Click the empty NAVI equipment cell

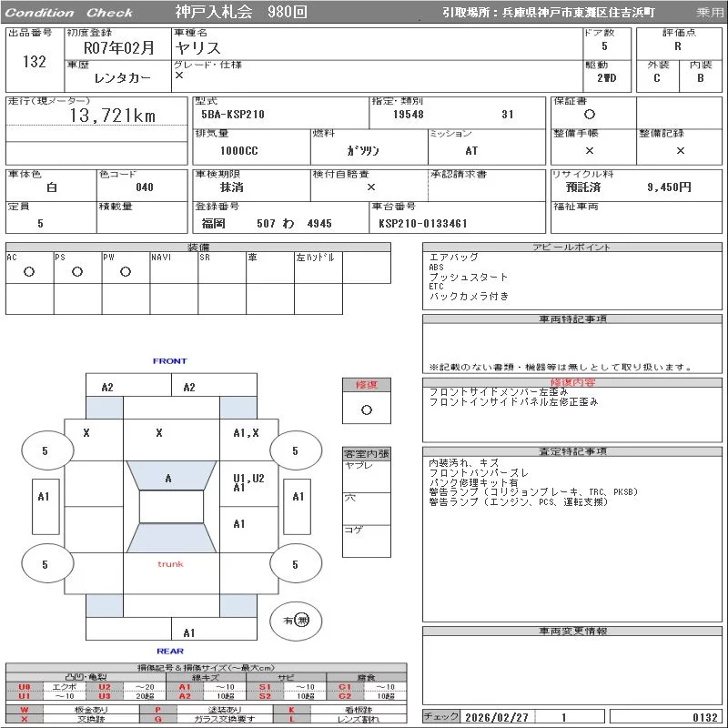(174, 271)
